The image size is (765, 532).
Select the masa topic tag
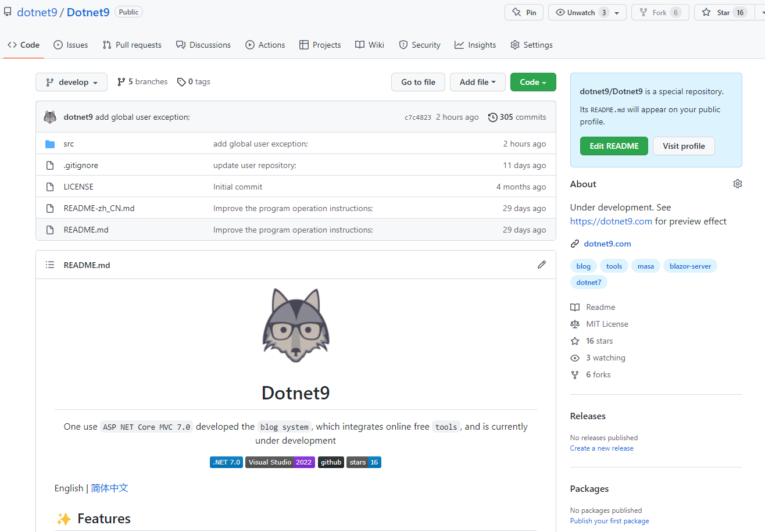click(645, 266)
